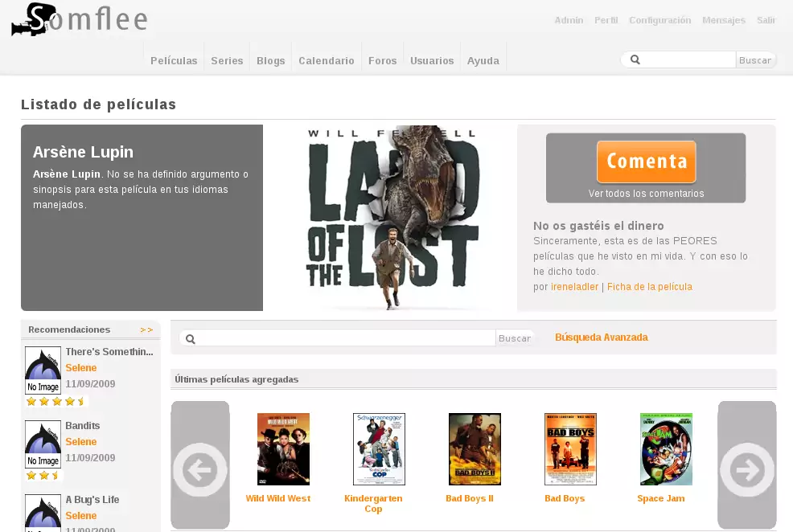Click the Land of the Lost poster
This screenshot has width=793, height=532.
392,218
